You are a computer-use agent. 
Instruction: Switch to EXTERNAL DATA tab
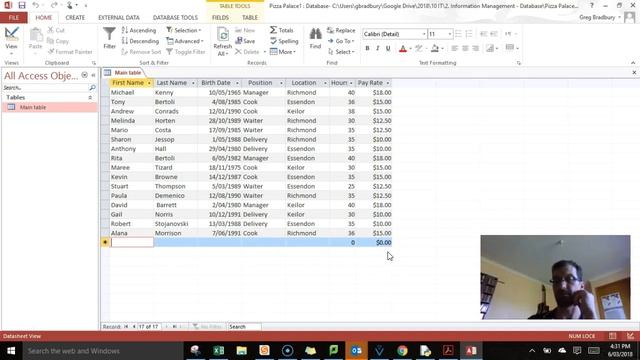click(x=119, y=18)
